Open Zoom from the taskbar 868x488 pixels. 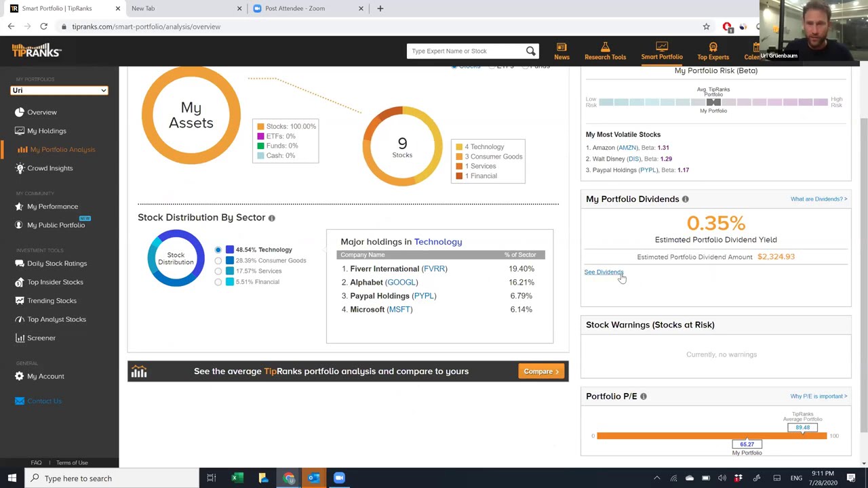[x=339, y=478]
